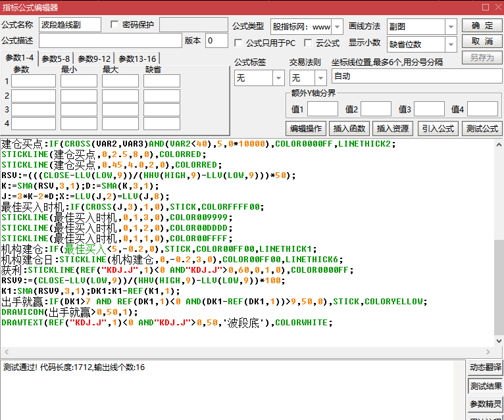Click the vertical scrollbar thumb
Screen dimensions: 504x420
click(x=499, y=288)
